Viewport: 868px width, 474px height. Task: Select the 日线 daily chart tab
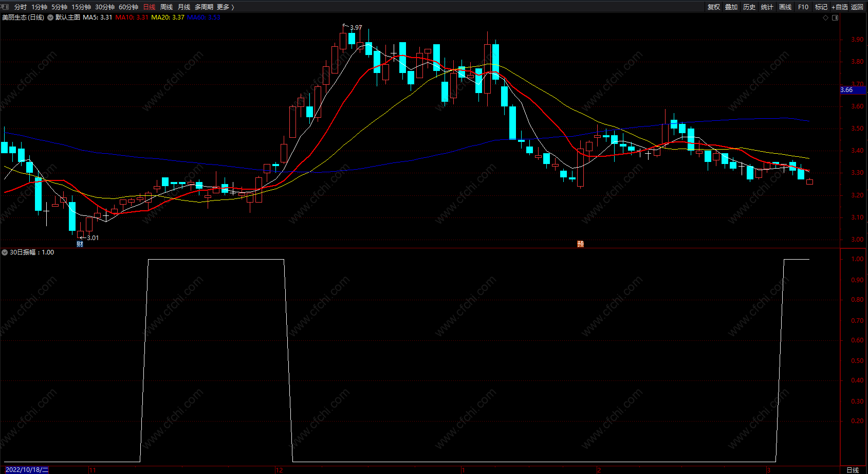(149, 7)
